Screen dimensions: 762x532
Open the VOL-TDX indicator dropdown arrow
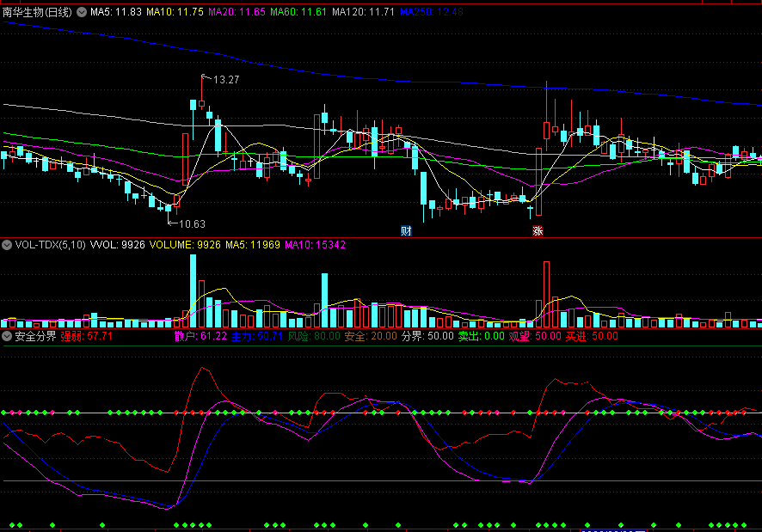tap(7, 245)
